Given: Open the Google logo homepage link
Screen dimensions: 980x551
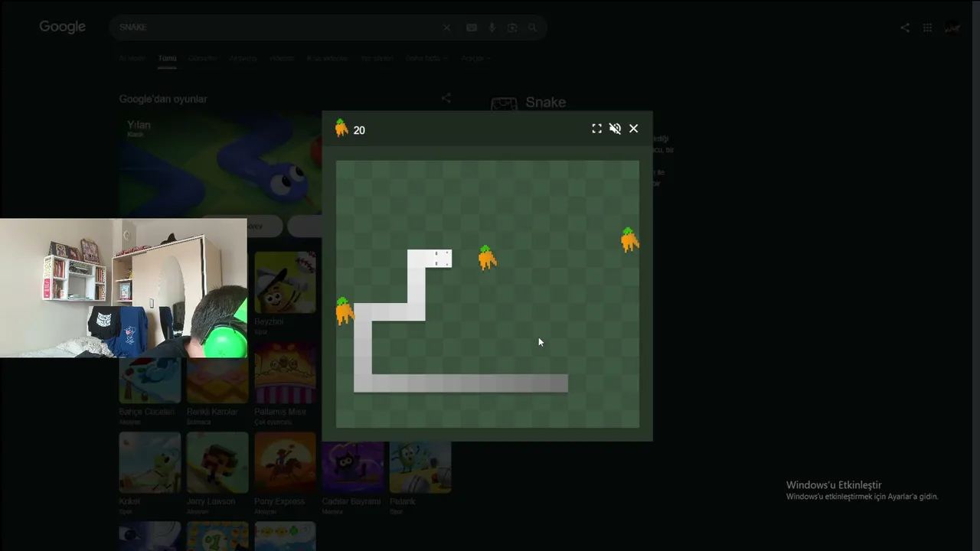Looking at the screenshot, I should pos(63,27).
